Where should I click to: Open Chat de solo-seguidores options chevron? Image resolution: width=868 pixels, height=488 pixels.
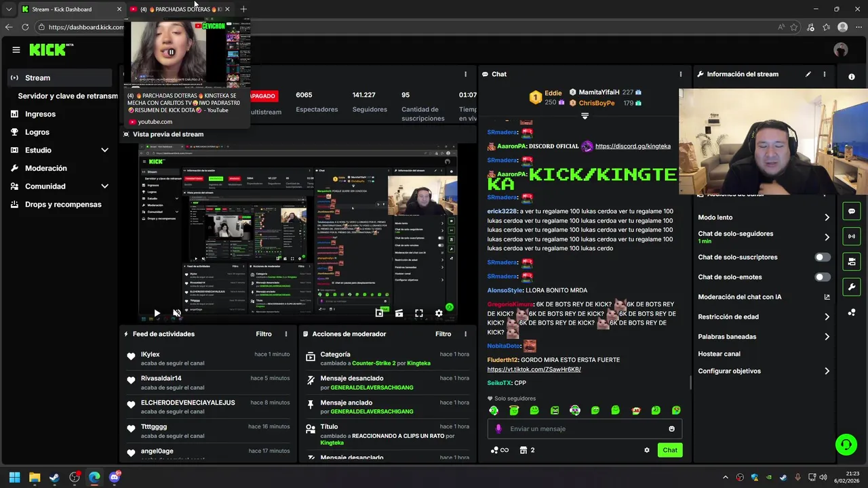(827, 237)
